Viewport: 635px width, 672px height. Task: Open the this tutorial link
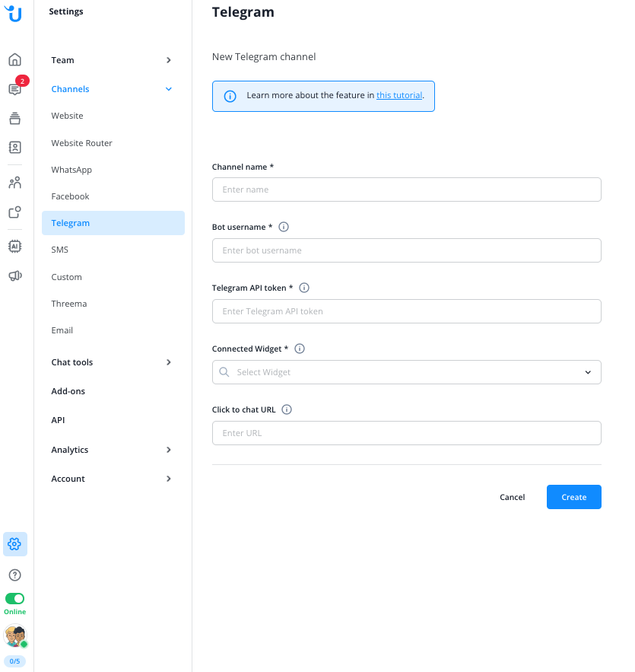coord(399,95)
